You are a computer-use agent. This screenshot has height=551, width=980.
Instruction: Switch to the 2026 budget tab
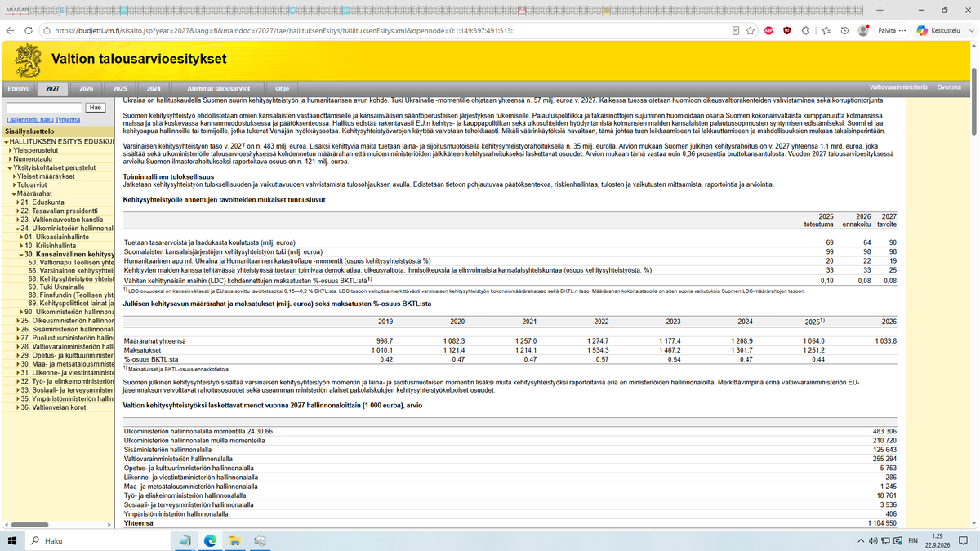[x=85, y=88]
